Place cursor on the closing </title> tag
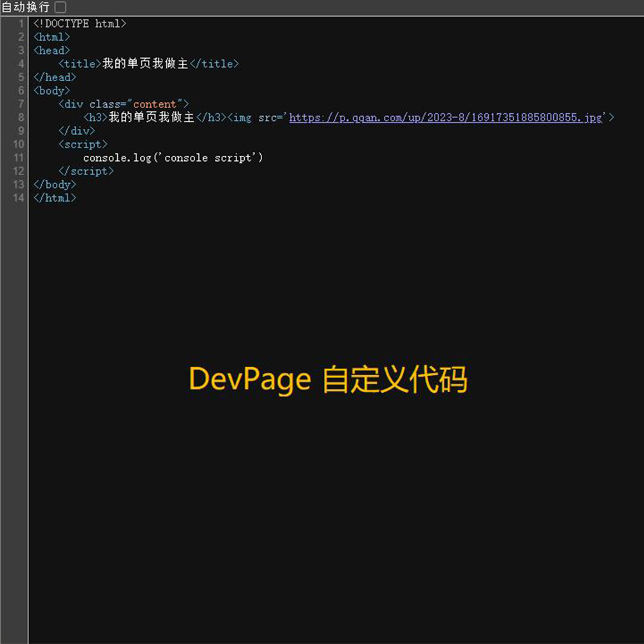The height and width of the screenshot is (644, 644). tap(214, 64)
